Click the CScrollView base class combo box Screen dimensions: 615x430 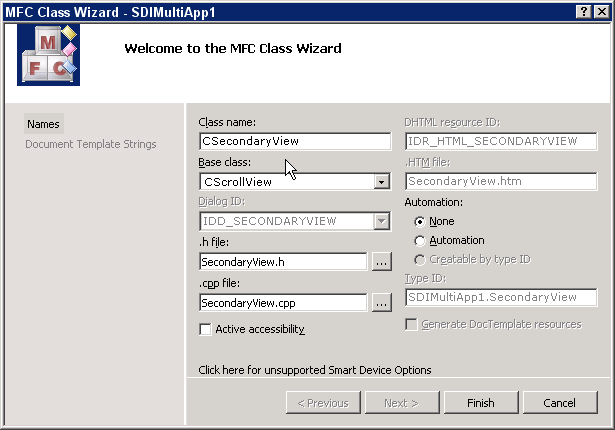pos(295,182)
